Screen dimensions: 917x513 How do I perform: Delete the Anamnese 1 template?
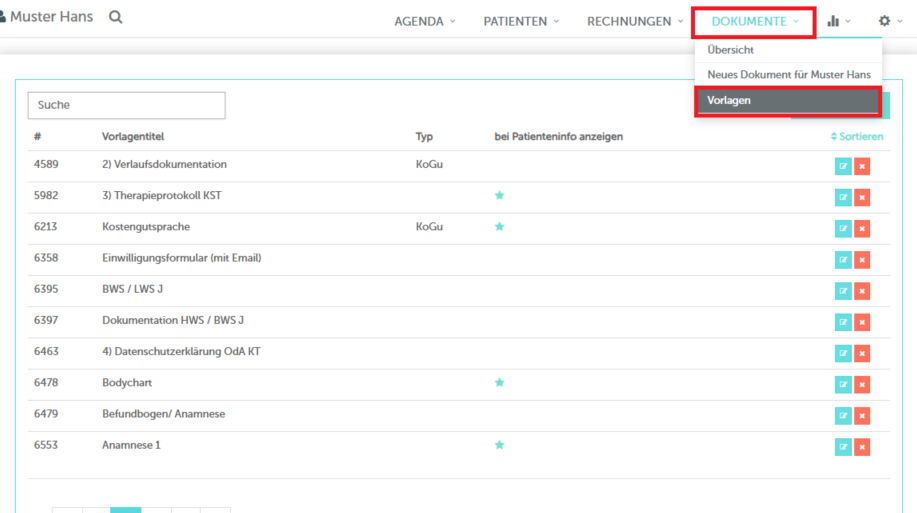[x=862, y=447]
